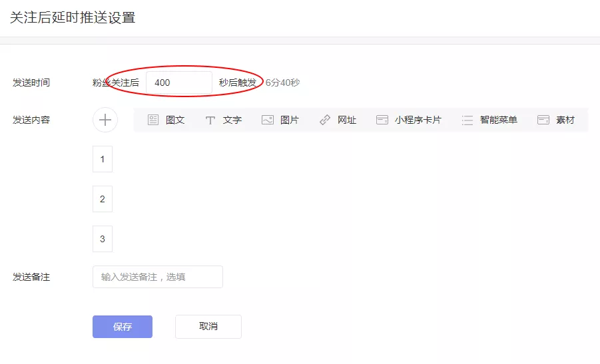Image resolution: width=600 pixels, height=364 pixels.
Task: Click the plus icon to add content
Action: [105, 120]
